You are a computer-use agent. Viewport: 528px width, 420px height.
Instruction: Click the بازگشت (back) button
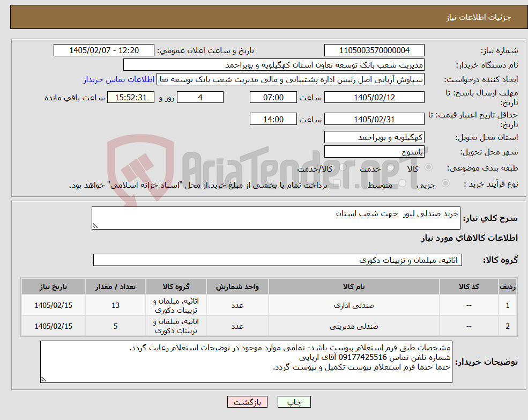(x=247, y=402)
